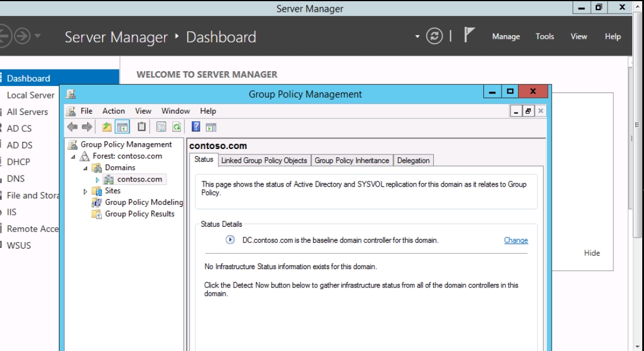Expand the Sites tree node
The width and height of the screenshot is (644, 351).
tap(85, 191)
